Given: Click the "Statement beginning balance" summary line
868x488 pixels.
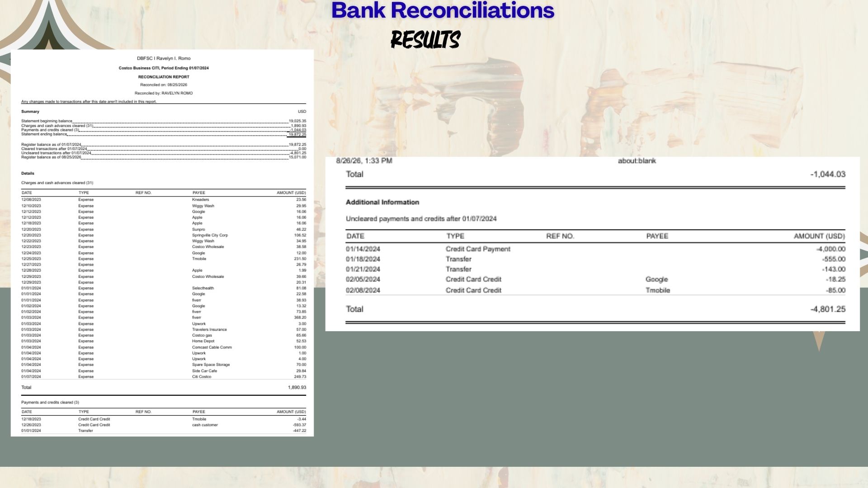Looking at the screenshot, I should (x=164, y=121).
